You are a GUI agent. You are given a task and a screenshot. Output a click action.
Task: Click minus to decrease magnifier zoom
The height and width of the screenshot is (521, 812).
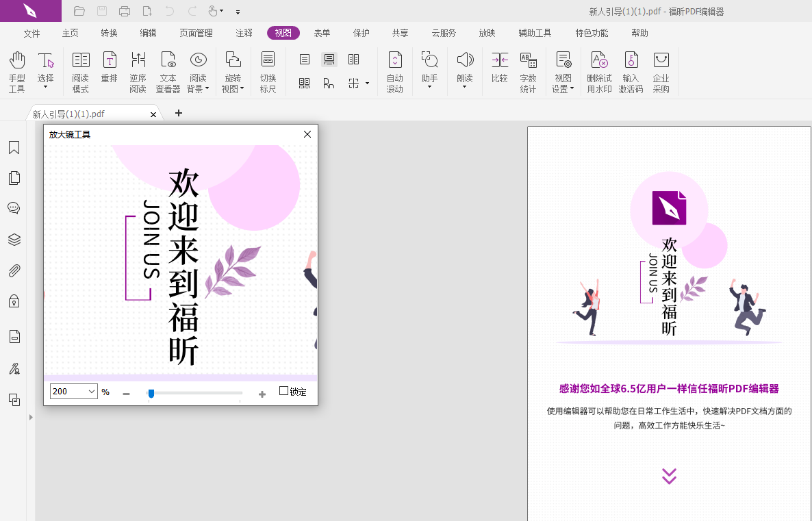(x=126, y=393)
